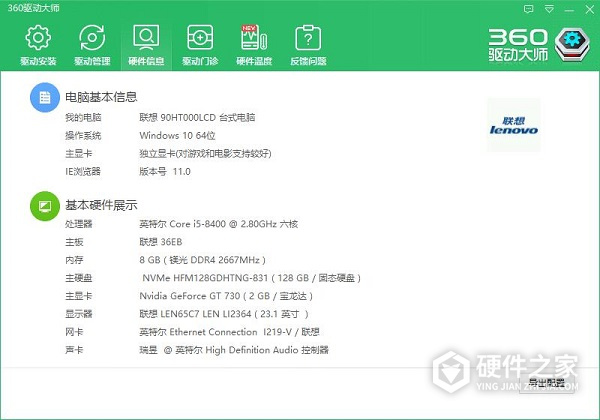
Task: Click the 操作系统 label
Action: coord(83,135)
